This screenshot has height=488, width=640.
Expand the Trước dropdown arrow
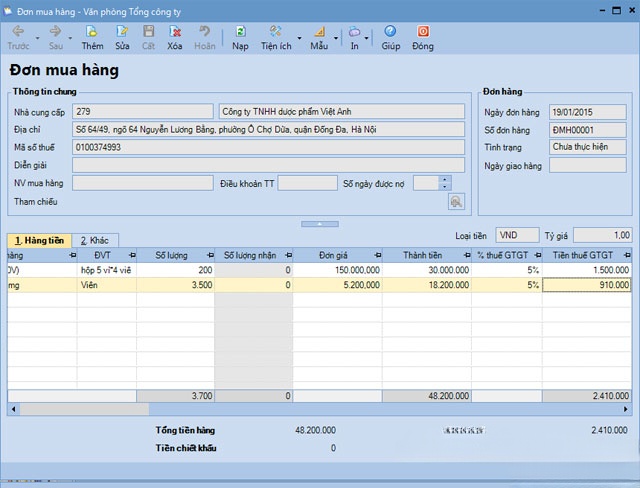coord(37,38)
